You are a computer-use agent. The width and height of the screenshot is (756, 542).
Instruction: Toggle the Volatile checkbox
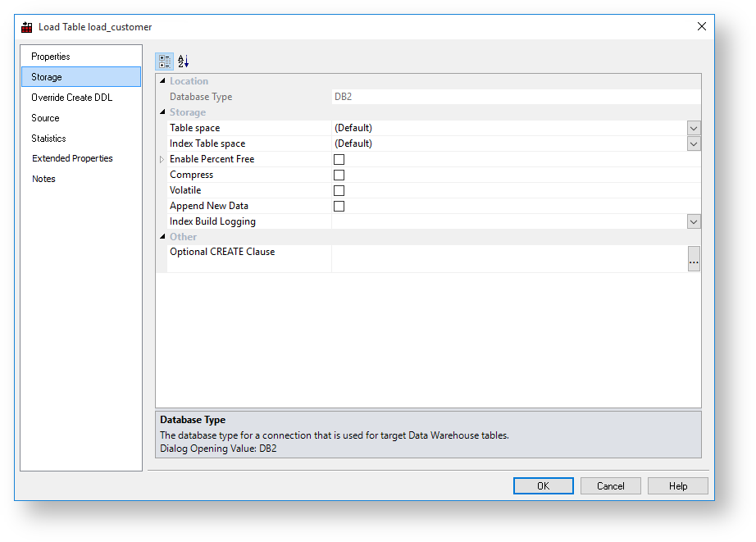339,190
